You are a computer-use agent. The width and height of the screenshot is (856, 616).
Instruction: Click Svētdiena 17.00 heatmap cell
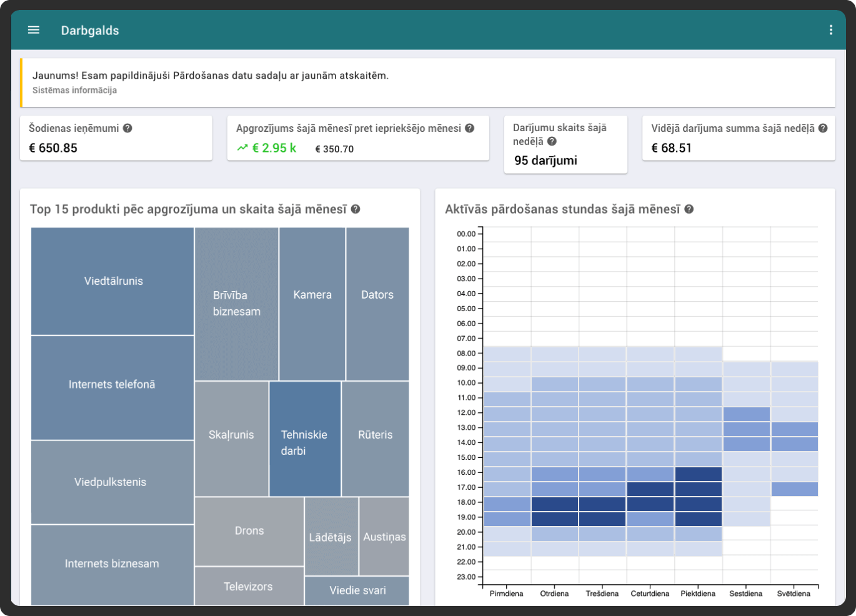coord(795,489)
